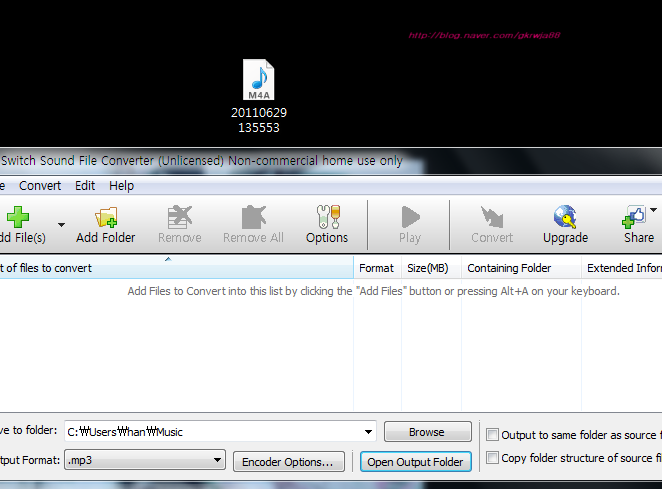Expand the save-to-folder path dropdown
The height and width of the screenshot is (489, 662).
[x=368, y=432]
